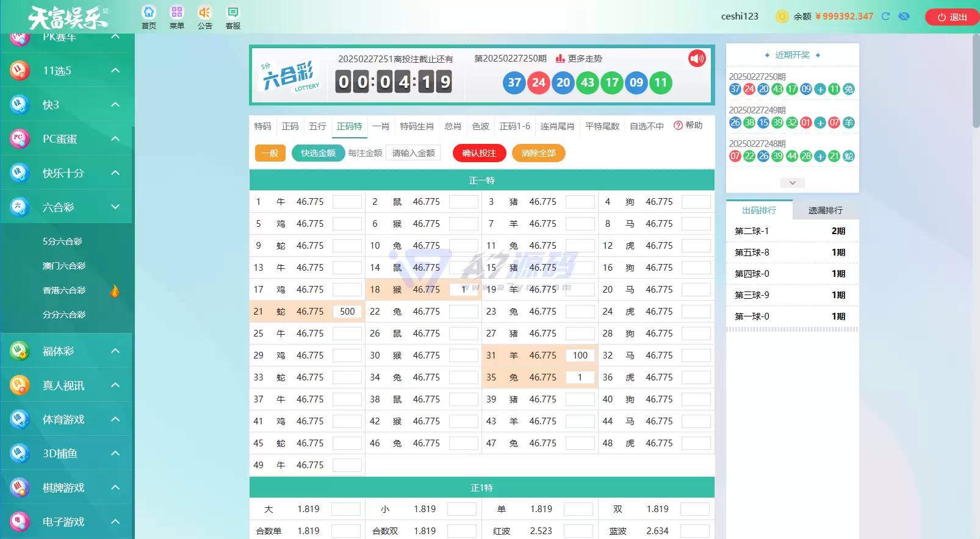Viewport: 980px width, 539px height.
Task: Open the 客服 customer service icon
Action: click(233, 12)
